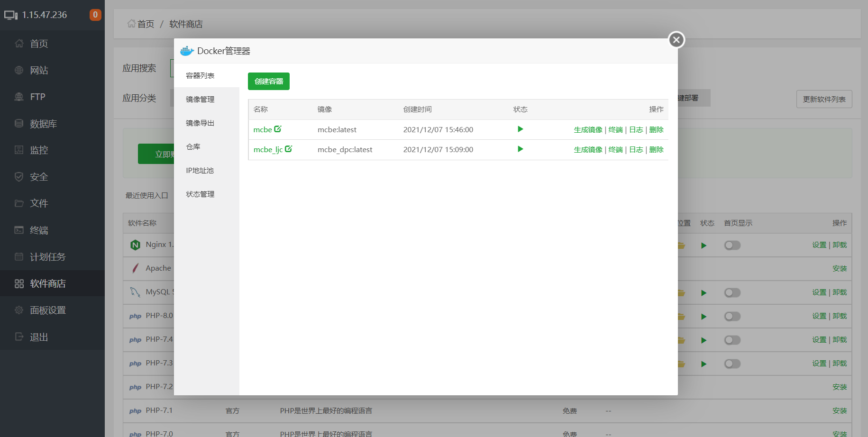Go to FTP in sidebar
The image size is (868, 437).
[x=52, y=97]
